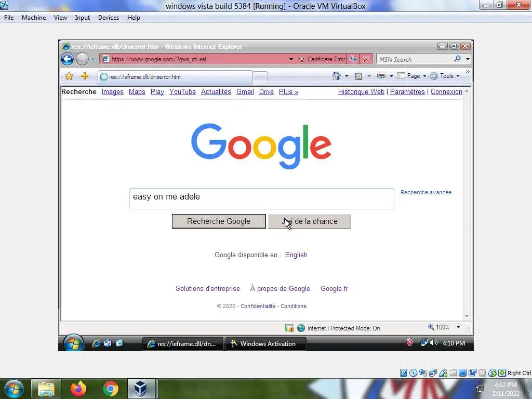This screenshot has height=399, width=532.
Task: Select the res://ieframe.dll/dnserror.htm tab
Action: [x=176, y=77]
